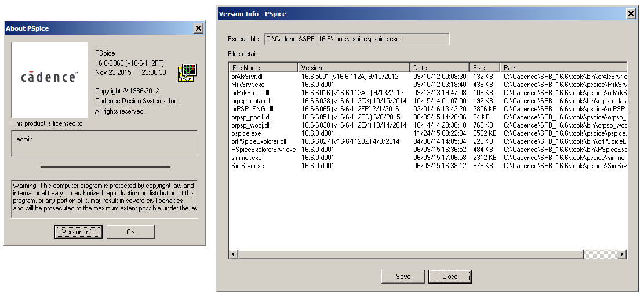Sort list by File Name column header
644x298 pixels.
pyautogui.click(x=263, y=67)
